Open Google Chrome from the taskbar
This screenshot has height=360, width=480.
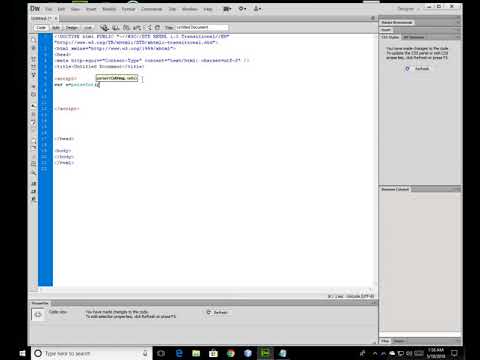tap(231, 353)
